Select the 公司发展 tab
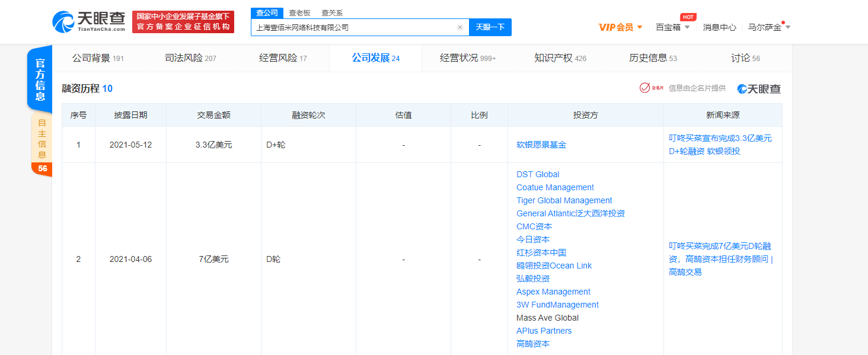Image resolution: width=868 pixels, height=355 pixels. coord(375,58)
